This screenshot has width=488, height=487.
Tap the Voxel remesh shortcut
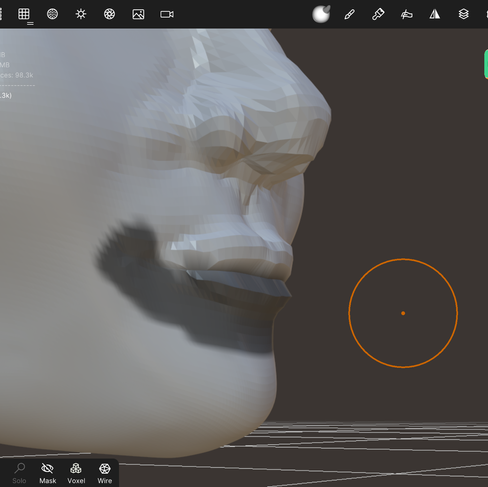tap(76, 473)
